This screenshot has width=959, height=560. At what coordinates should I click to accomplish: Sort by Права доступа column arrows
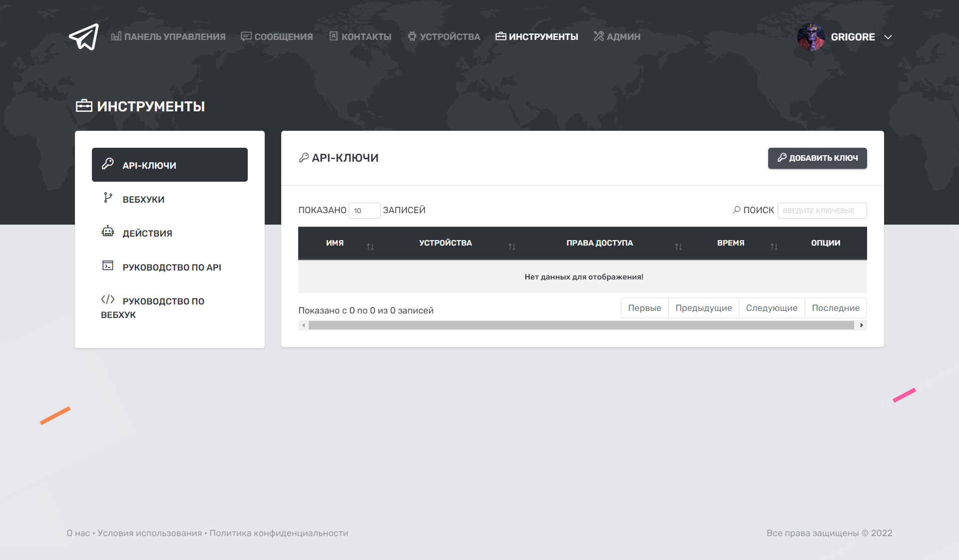tap(678, 247)
